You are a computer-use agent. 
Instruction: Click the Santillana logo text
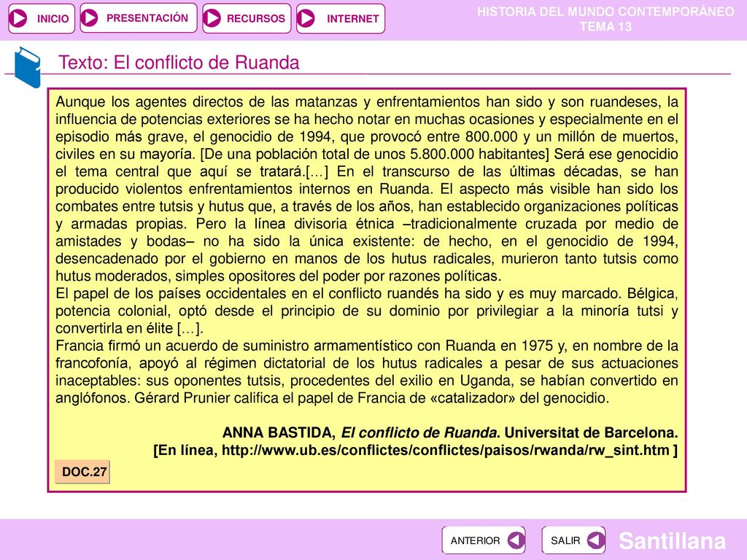pos(672,541)
